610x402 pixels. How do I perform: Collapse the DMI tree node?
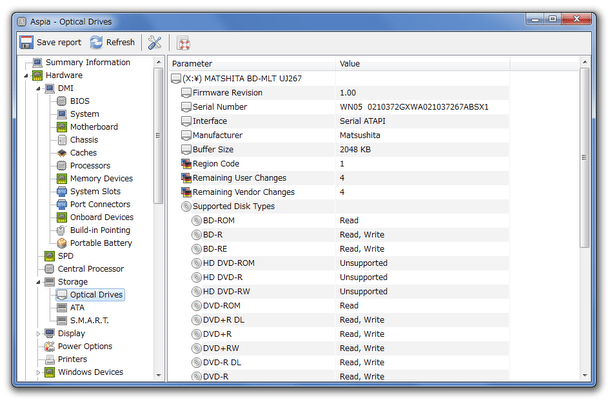coord(38,89)
